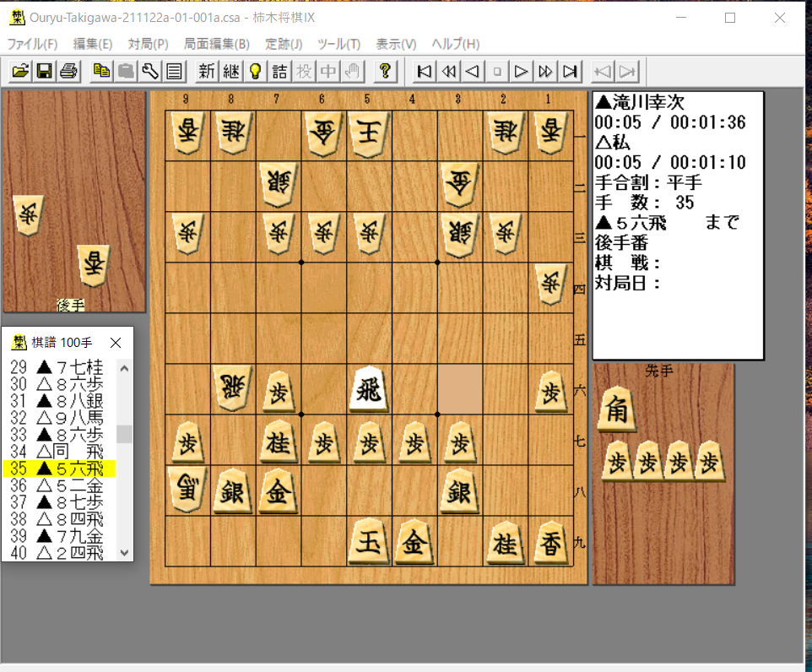Click the highlighted rook on 5六
This screenshot has width=812, height=672.
pos(369,389)
